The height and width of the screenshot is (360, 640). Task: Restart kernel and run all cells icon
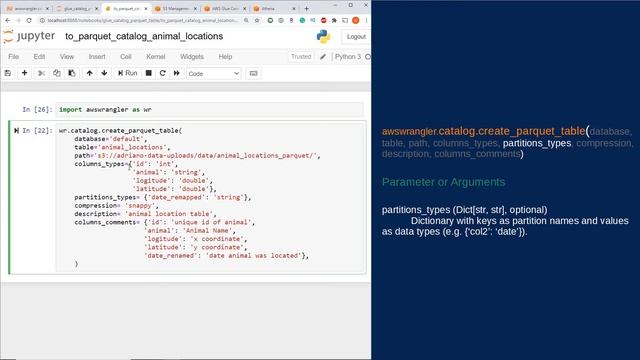[177, 73]
